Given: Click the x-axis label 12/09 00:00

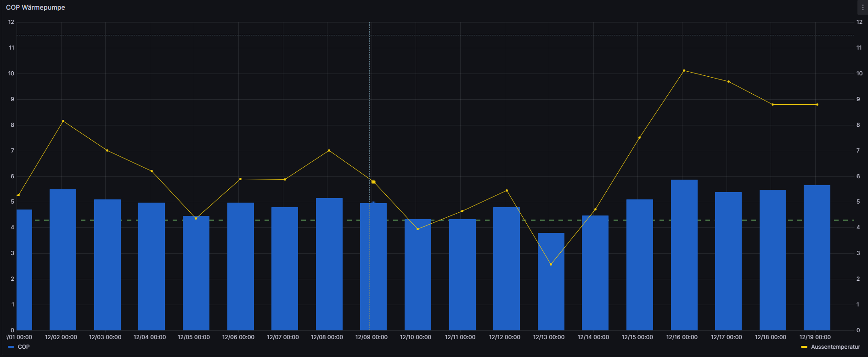Looking at the screenshot, I should [x=372, y=337].
